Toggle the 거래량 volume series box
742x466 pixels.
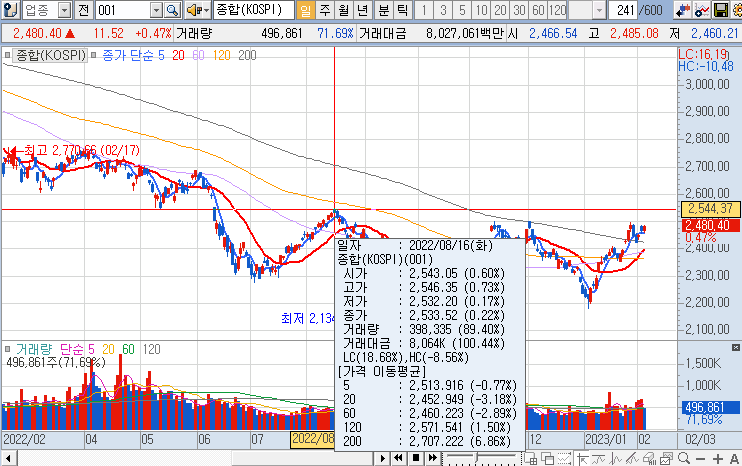coord(7,349)
